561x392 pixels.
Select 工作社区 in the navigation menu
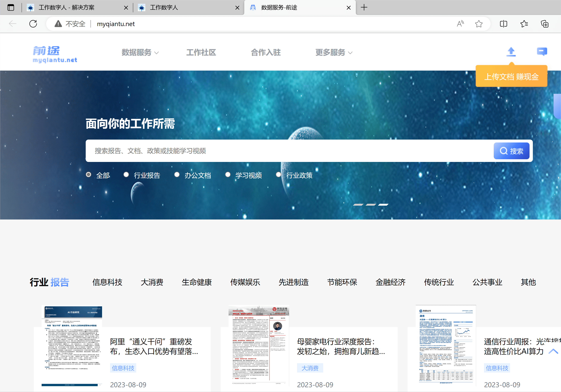tap(201, 52)
